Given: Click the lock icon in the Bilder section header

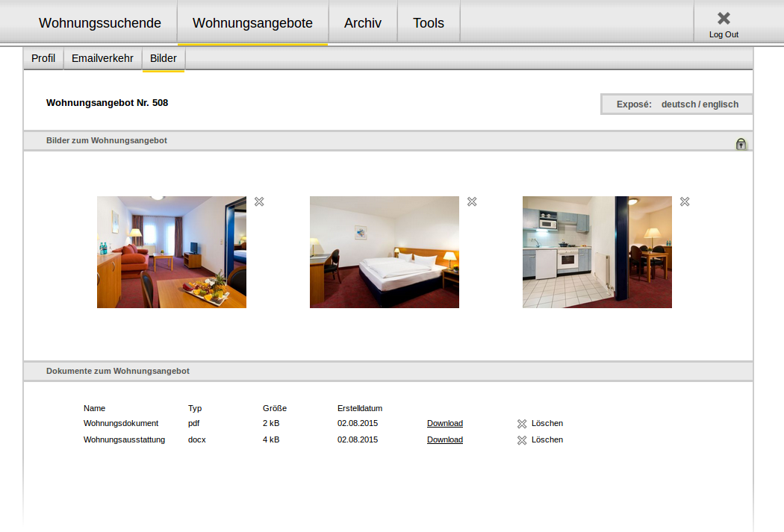Looking at the screenshot, I should [x=741, y=144].
